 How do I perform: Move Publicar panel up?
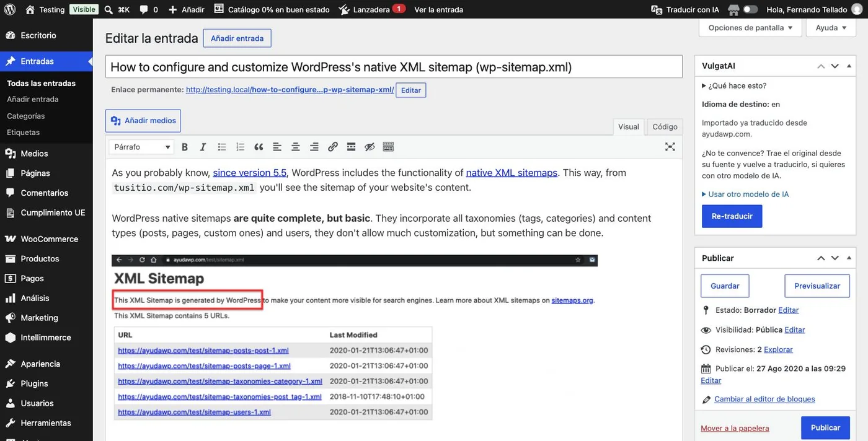pyautogui.click(x=821, y=258)
